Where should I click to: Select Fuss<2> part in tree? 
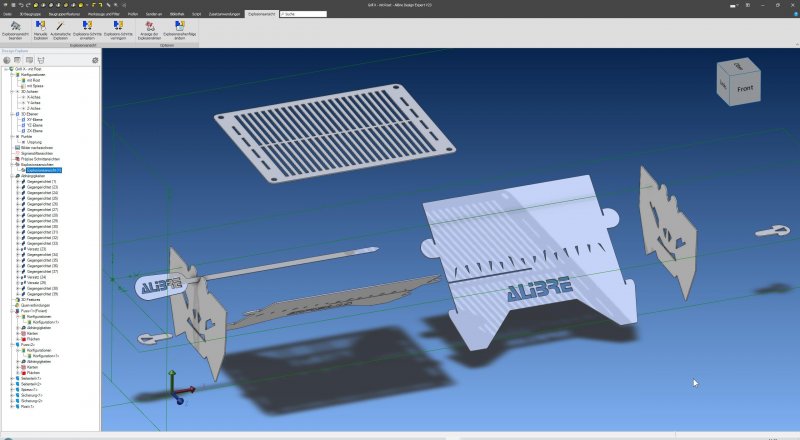point(28,345)
